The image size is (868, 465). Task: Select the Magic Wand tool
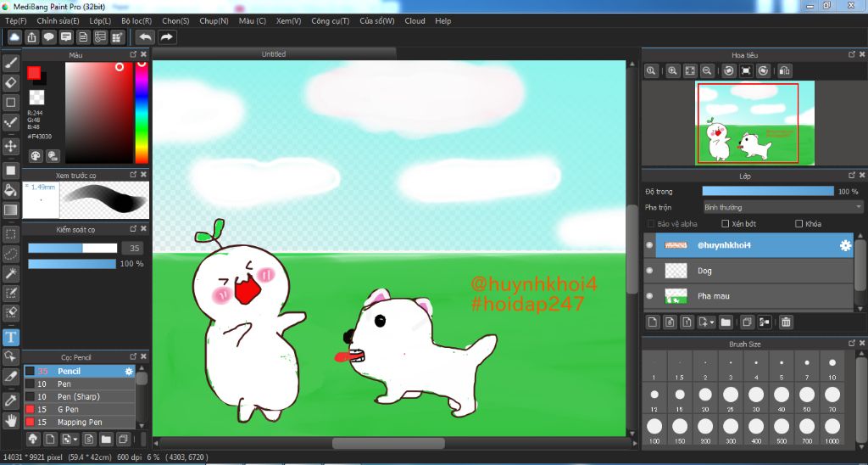(x=10, y=273)
